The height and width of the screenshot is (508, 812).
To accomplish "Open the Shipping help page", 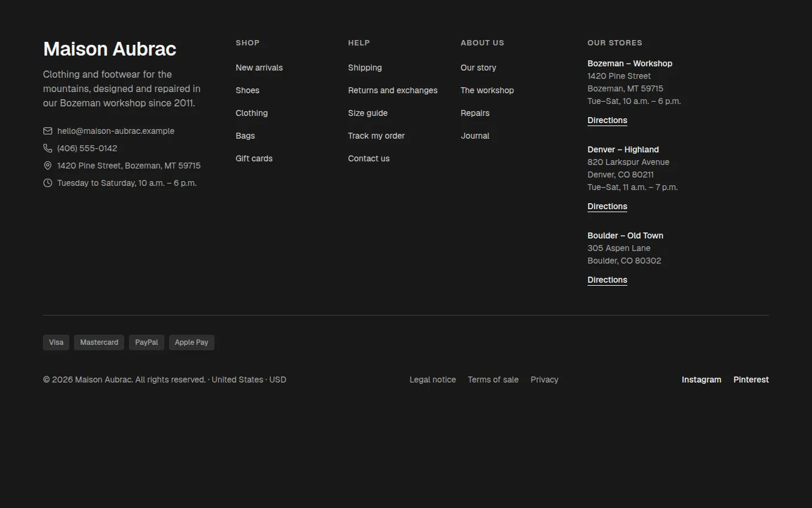I will click(365, 68).
